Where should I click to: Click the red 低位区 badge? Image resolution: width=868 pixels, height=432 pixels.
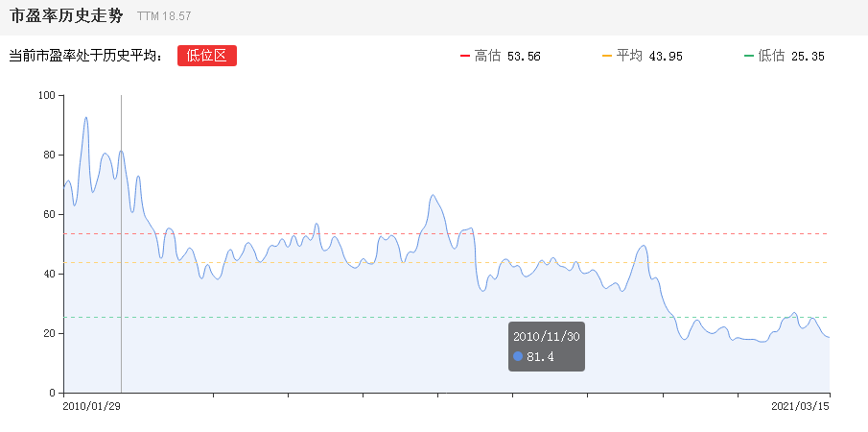pyautogui.click(x=206, y=56)
